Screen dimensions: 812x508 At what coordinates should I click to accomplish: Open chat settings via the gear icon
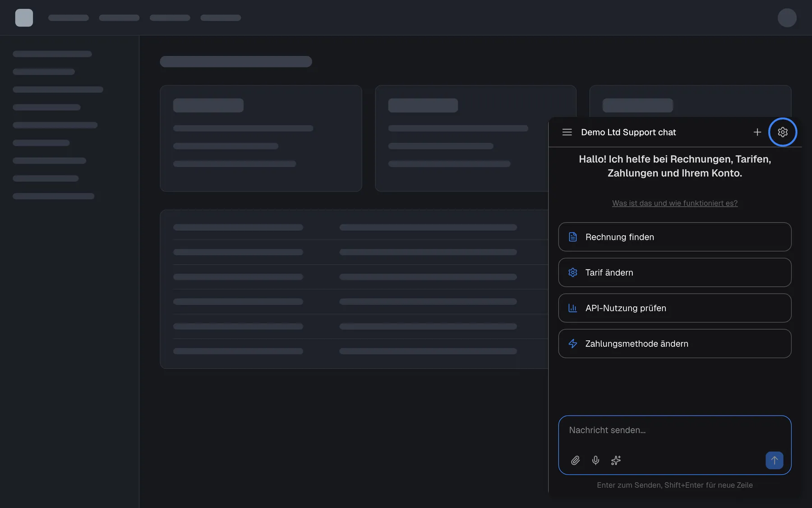coord(783,132)
